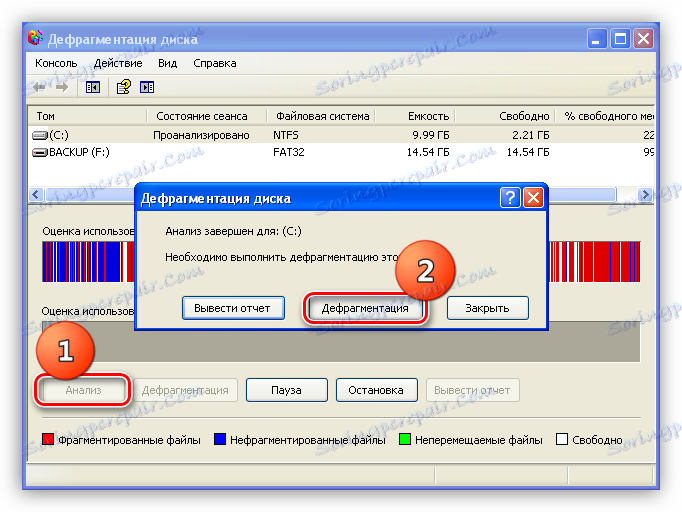Sort by Файловая система column header
Image resolution: width=682 pixels, height=512 pixels.
click(x=321, y=116)
